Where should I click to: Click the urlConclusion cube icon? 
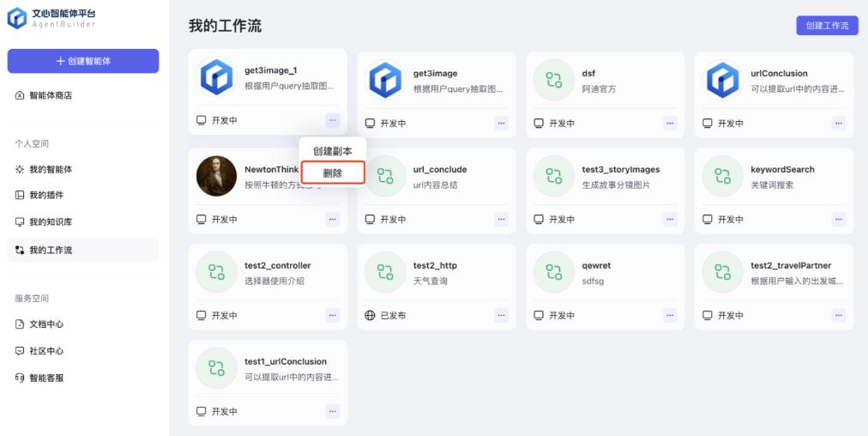coord(722,80)
